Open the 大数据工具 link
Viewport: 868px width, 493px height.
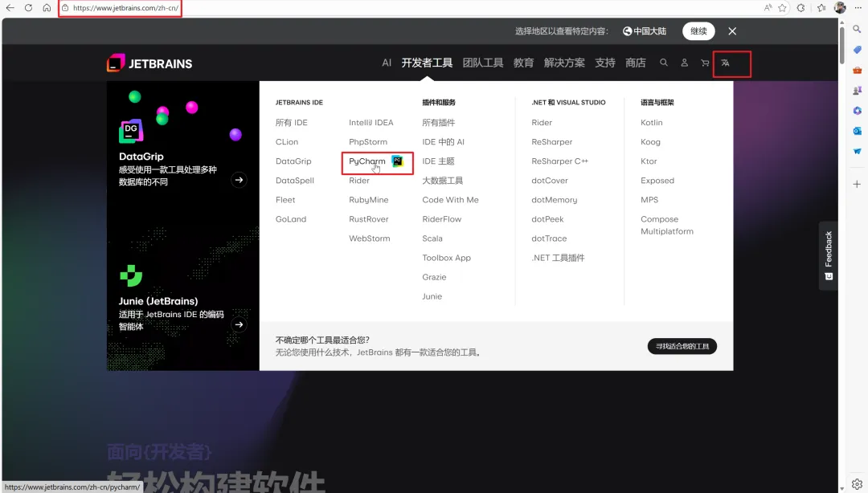[442, 181]
